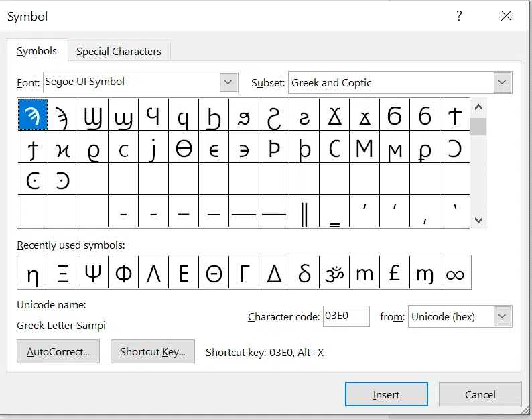The height and width of the screenshot is (419, 532).
Task: Select the capital theta symbol ϴ in grid
Action: tap(184, 147)
